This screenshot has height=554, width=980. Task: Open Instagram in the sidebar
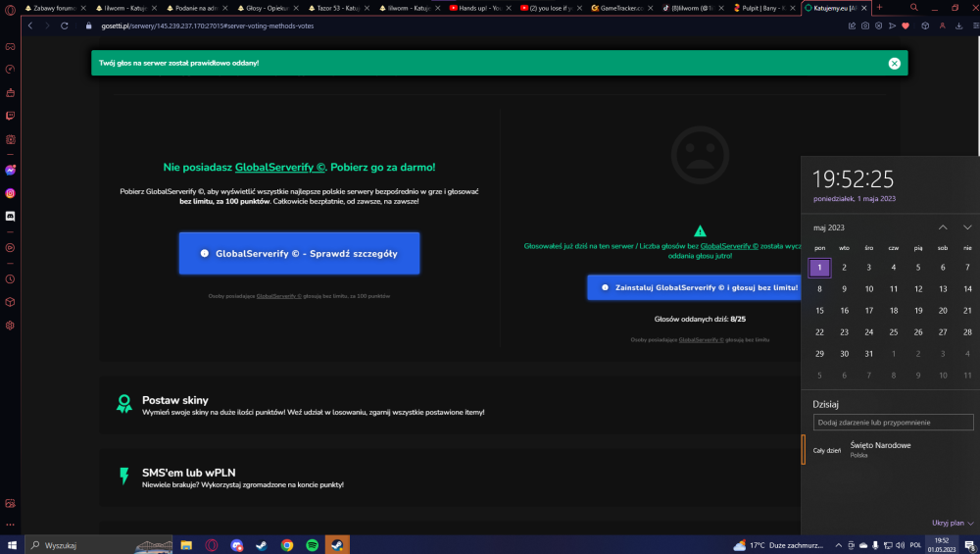10,193
